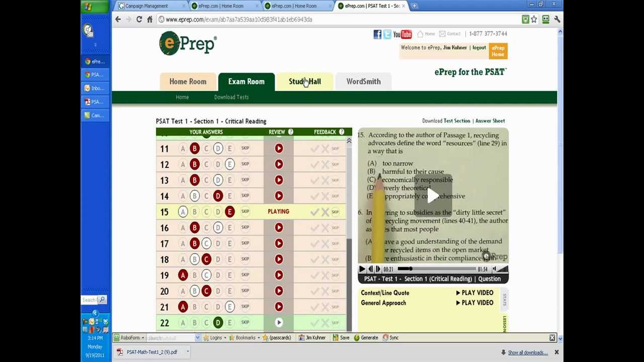Click RoboForm Sync button
Screen dimensions: 644x362
click(x=390, y=338)
